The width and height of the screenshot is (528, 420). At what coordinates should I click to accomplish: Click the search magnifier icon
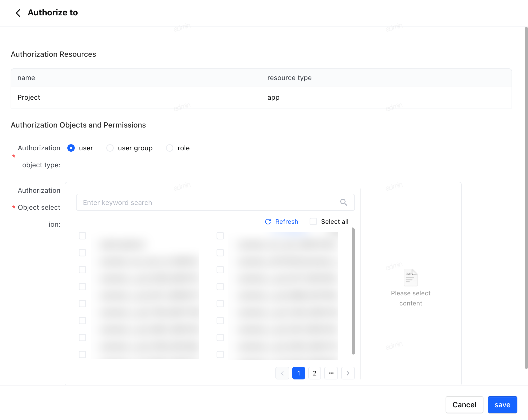(344, 202)
